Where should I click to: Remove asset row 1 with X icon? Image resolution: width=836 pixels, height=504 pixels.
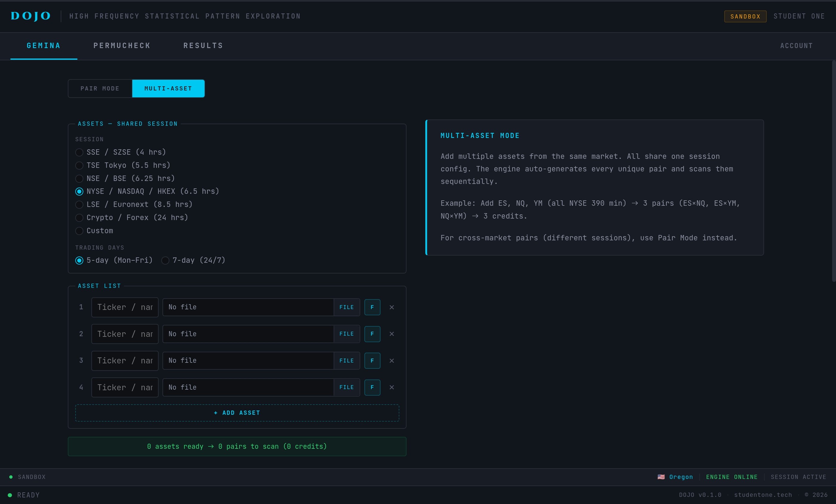[392, 307]
